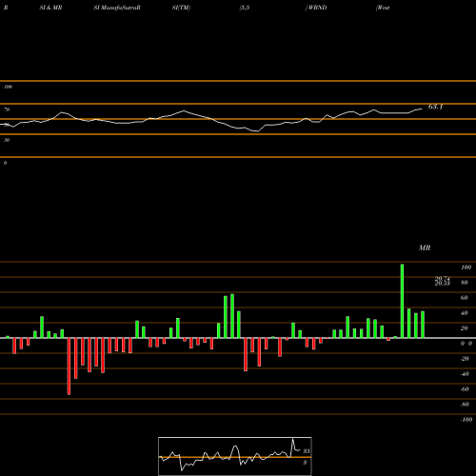The image size is (476, 476).
Task: Click the -80 label on the MR axis
Action: [x=465, y=405]
